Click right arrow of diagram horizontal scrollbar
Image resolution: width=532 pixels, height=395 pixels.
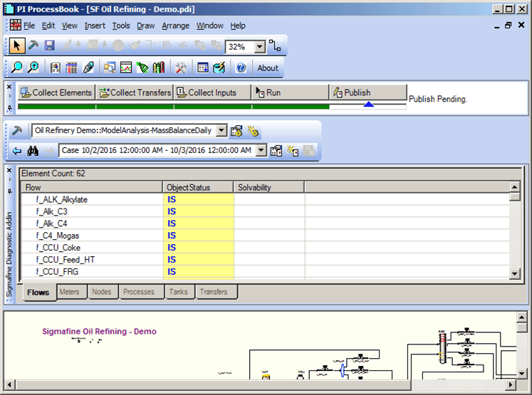tap(511, 385)
